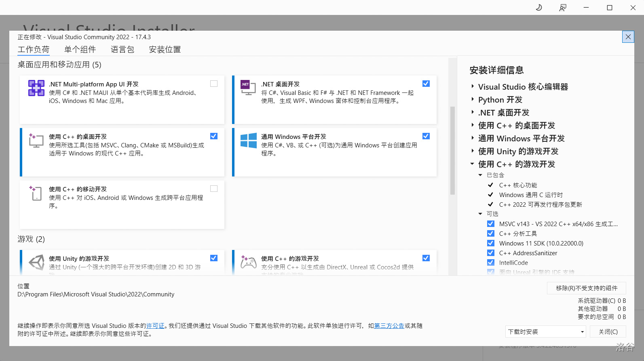Collapse the 已包含 section
The image size is (644, 361).
coord(480,175)
